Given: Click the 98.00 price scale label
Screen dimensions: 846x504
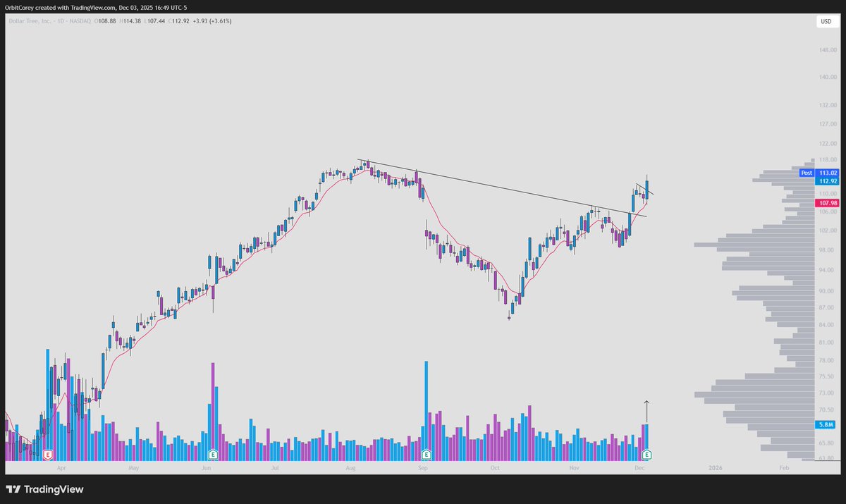Looking at the screenshot, I should [x=828, y=250].
